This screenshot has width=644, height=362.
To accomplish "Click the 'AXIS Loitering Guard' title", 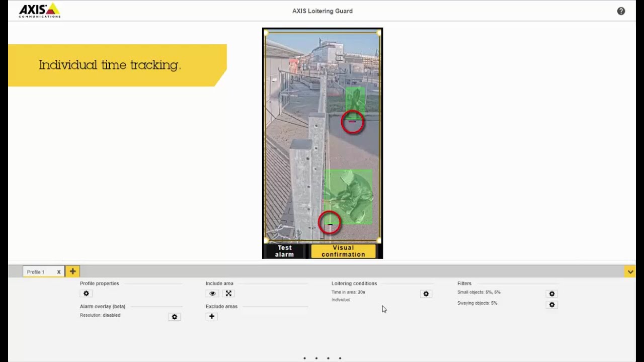I will [x=323, y=11].
